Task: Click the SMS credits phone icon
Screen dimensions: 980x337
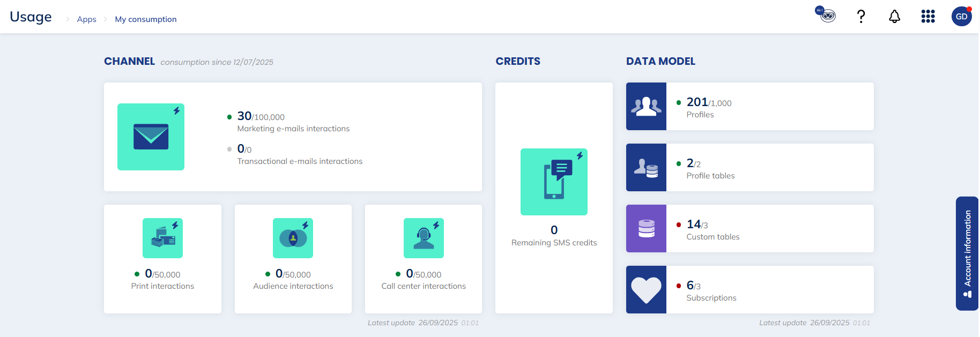Action: 554,182
